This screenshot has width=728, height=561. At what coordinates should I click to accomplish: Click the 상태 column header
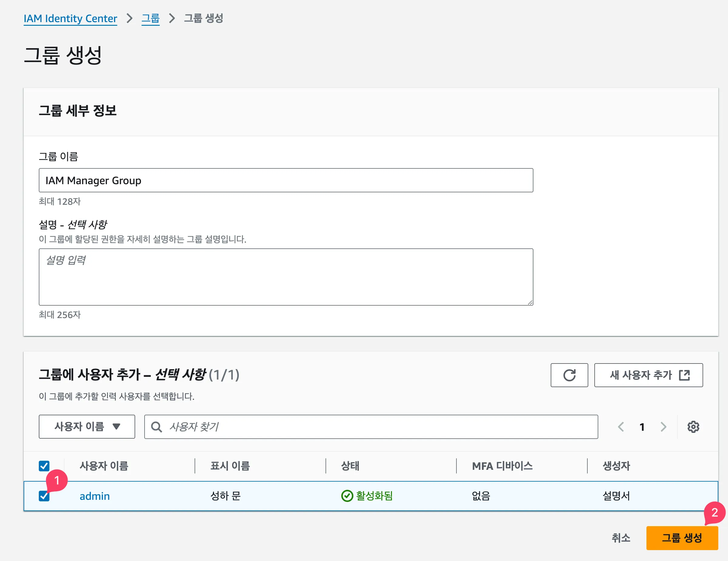coord(350,466)
